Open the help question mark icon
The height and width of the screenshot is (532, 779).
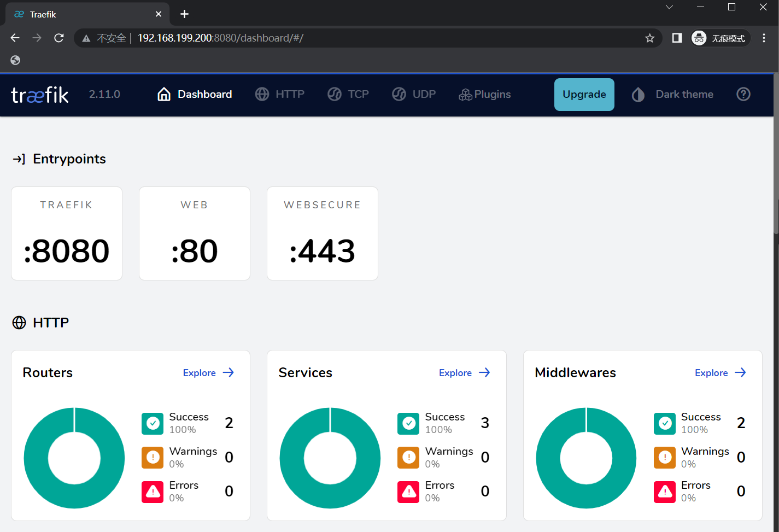(x=743, y=94)
